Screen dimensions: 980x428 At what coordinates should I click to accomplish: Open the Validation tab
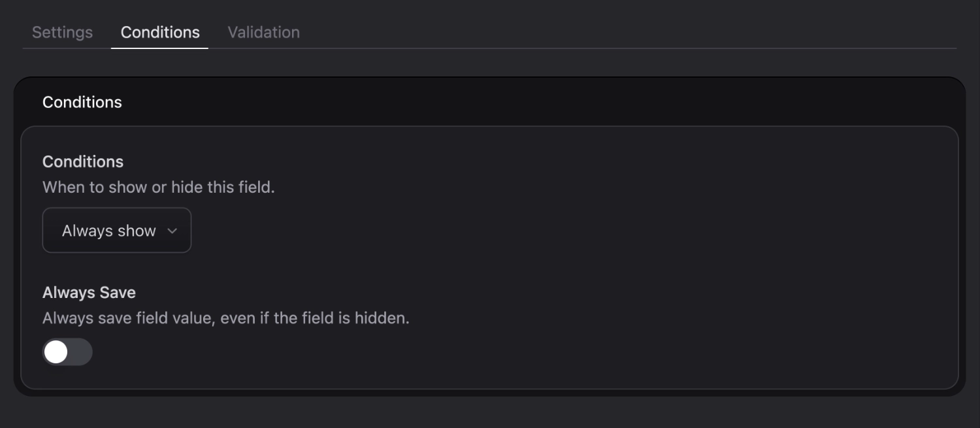tap(263, 32)
